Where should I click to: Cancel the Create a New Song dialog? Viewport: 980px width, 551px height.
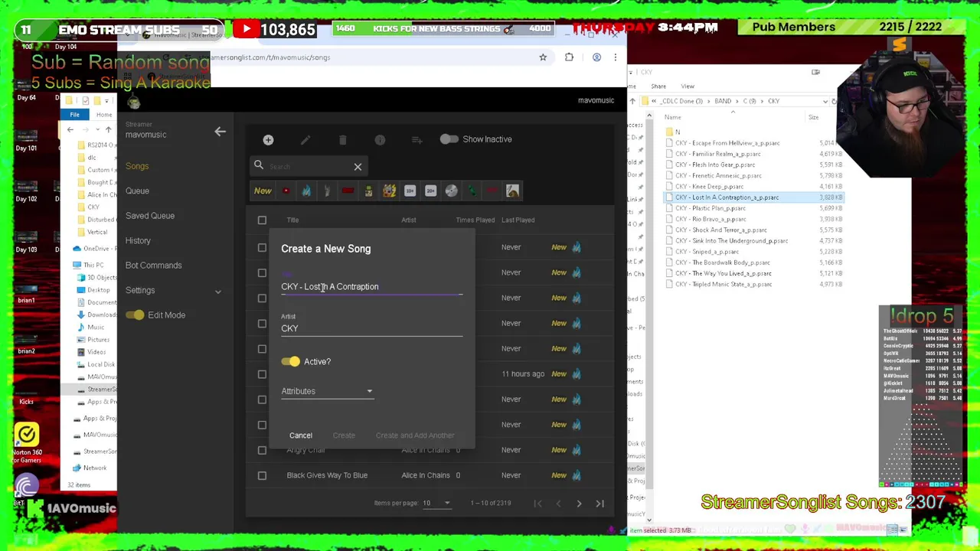pyautogui.click(x=301, y=435)
